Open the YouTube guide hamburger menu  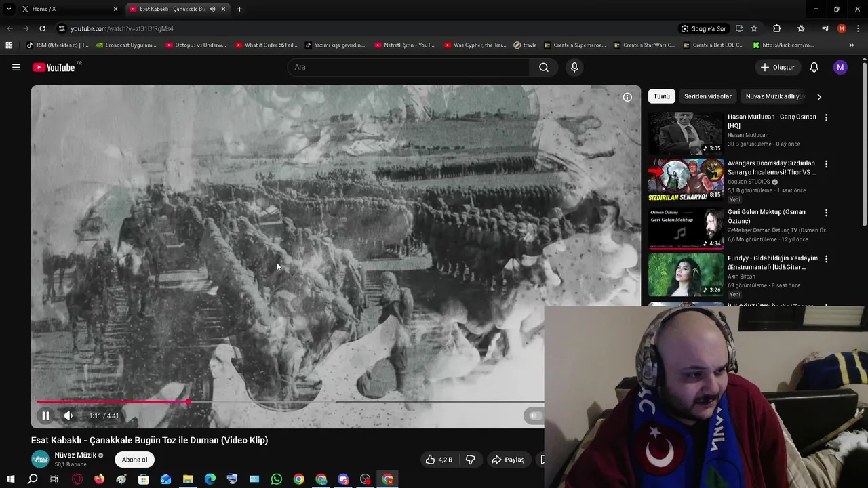point(16,67)
